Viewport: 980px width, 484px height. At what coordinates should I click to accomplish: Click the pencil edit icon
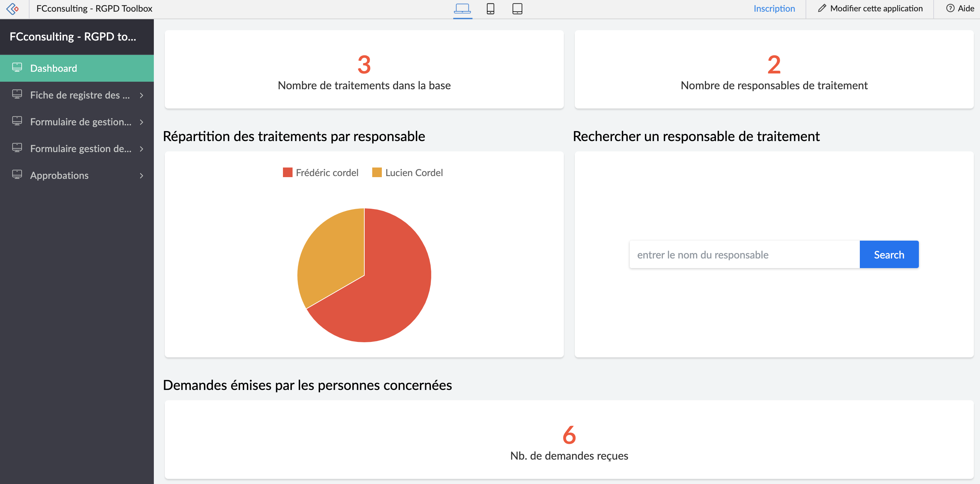point(822,8)
